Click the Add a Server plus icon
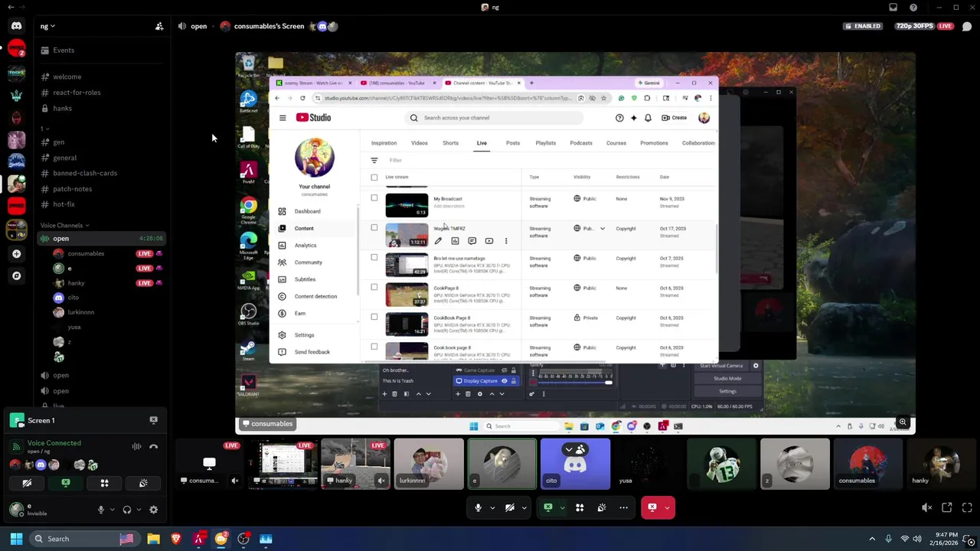This screenshot has width=980, height=551. [16, 254]
